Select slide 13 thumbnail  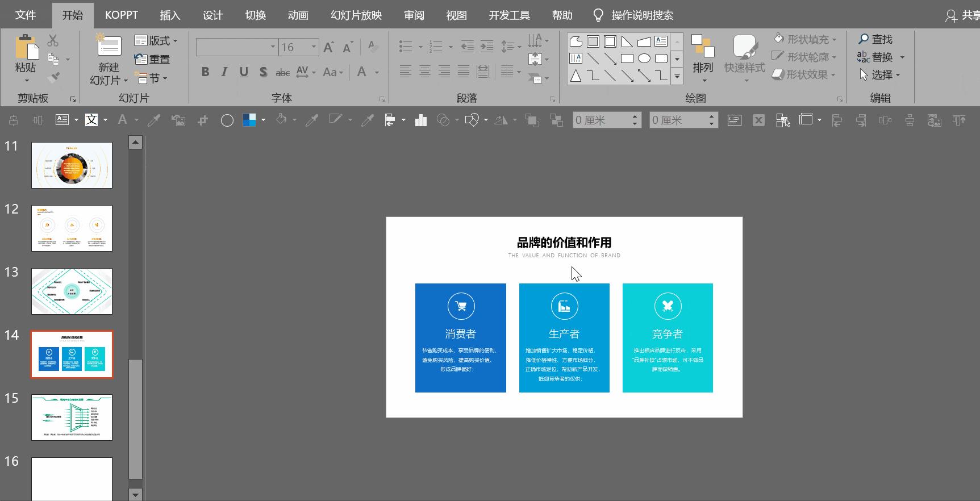click(x=72, y=291)
